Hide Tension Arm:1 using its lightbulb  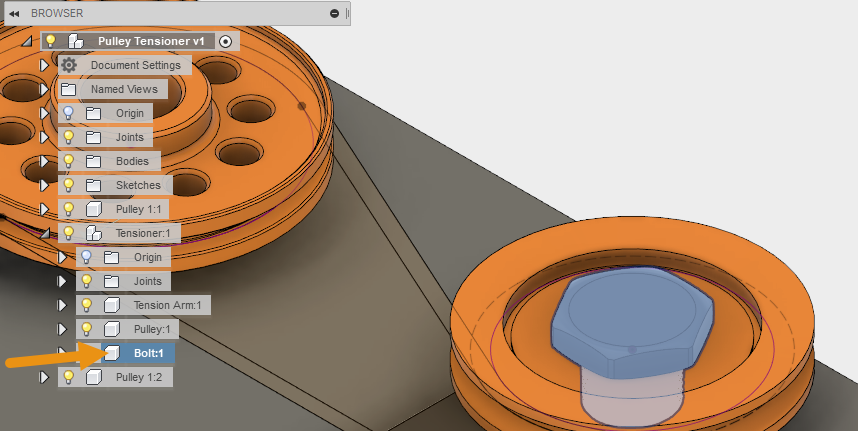[86, 306]
